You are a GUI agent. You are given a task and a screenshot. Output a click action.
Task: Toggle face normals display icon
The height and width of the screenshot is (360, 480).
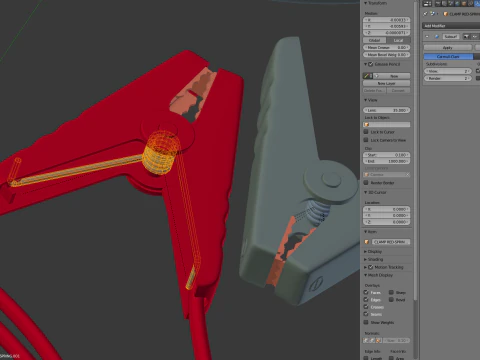(378, 341)
